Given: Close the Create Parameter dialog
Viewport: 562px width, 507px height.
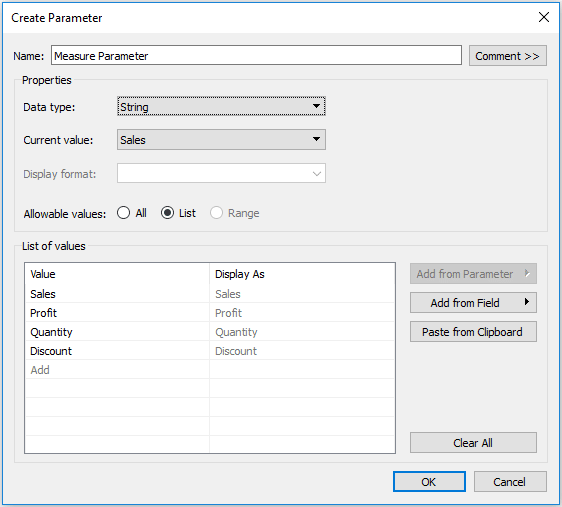Looking at the screenshot, I should coord(544,17).
